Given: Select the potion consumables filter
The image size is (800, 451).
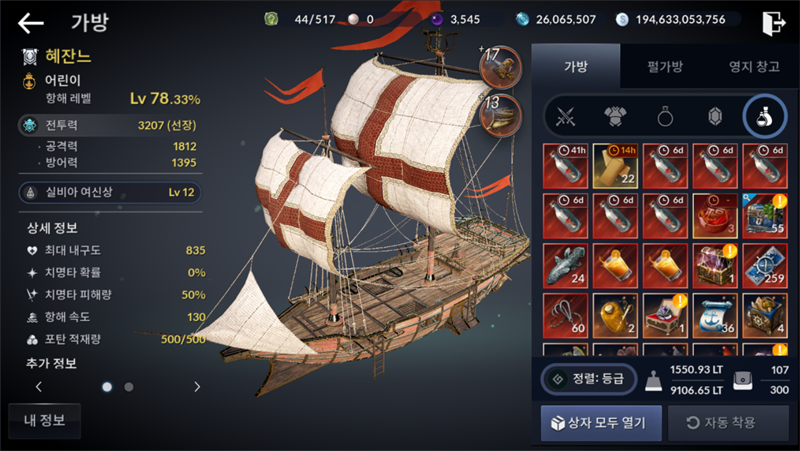Looking at the screenshot, I should (x=764, y=117).
